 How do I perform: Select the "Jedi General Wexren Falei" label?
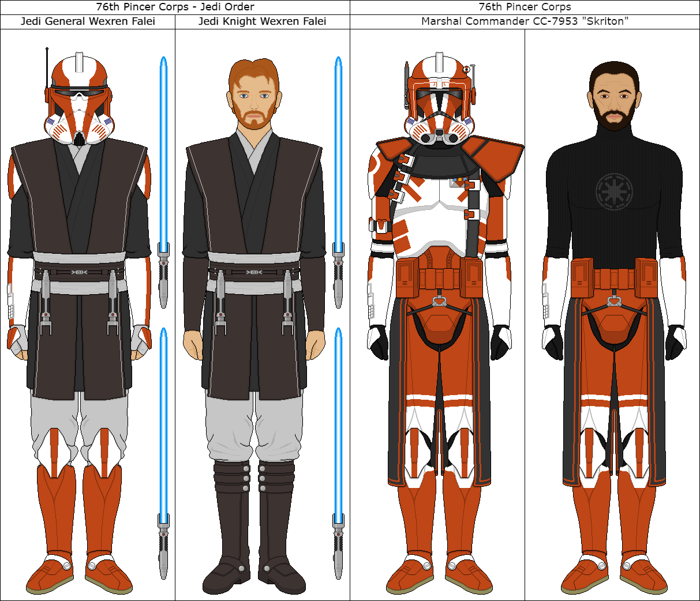coord(88,21)
